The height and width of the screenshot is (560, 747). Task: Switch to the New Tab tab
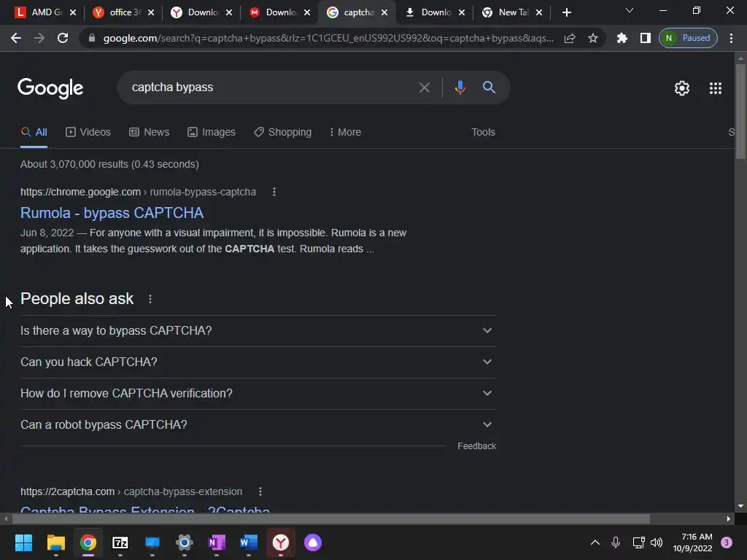[506, 12]
